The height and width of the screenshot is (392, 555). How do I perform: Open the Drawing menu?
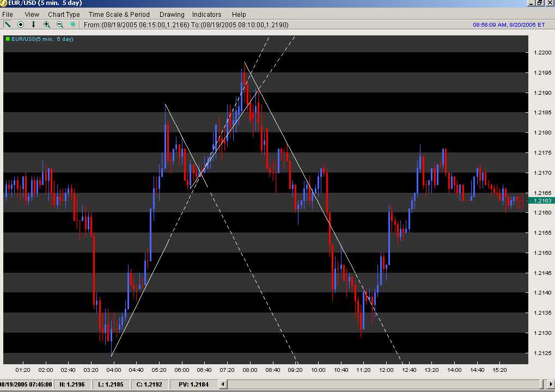[x=172, y=14]
